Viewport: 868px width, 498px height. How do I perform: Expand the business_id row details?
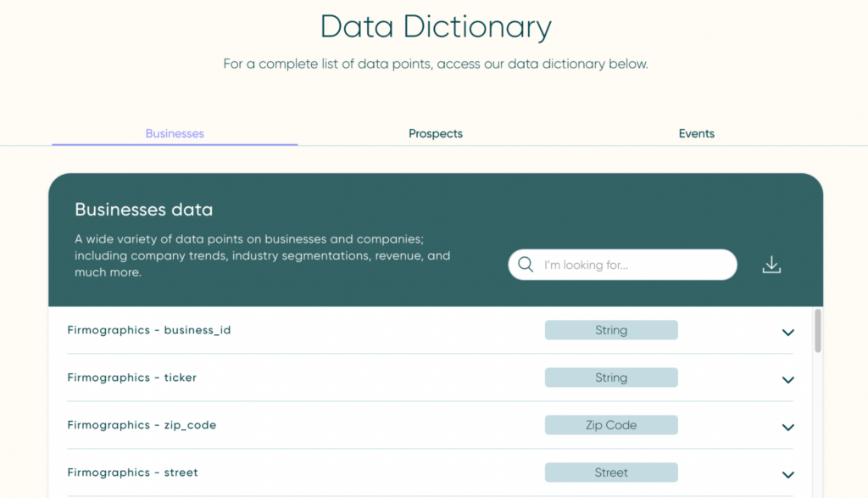787,333
